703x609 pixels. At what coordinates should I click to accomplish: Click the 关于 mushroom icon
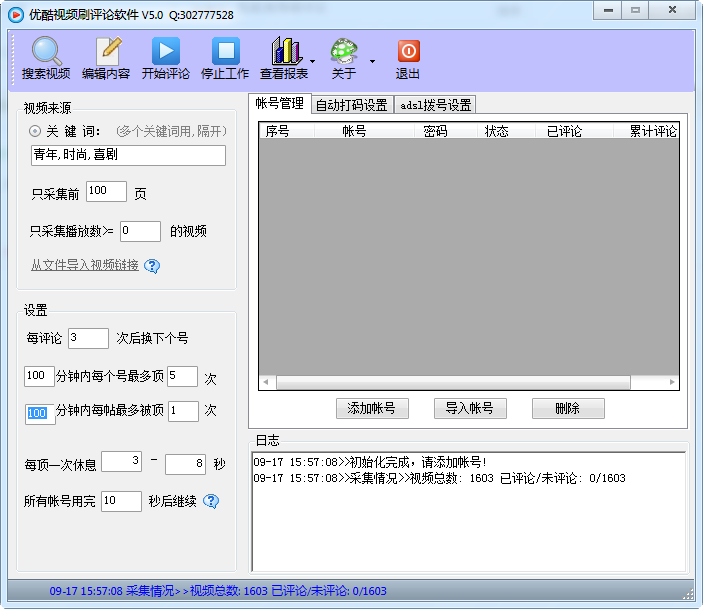[344, 51]
